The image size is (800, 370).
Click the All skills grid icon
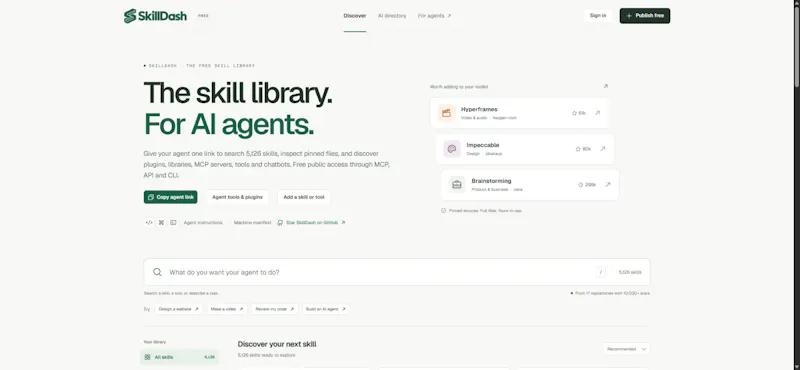147,357
